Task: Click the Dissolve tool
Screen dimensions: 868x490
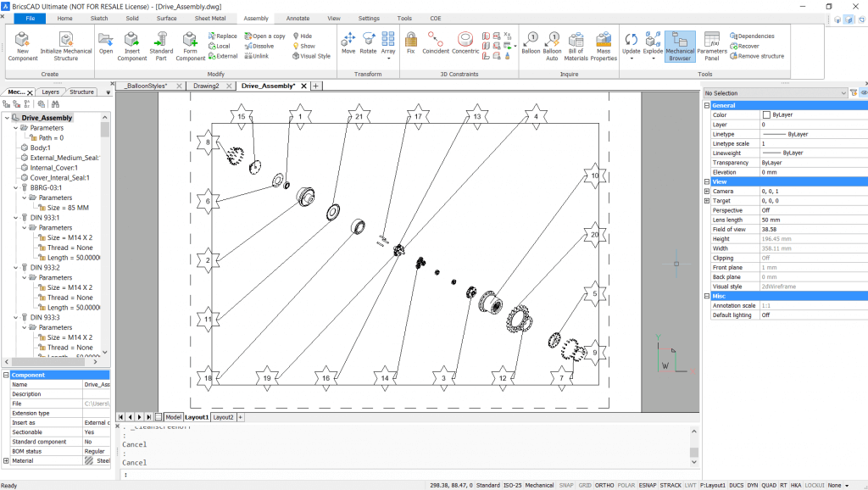Action: point(259,46)
